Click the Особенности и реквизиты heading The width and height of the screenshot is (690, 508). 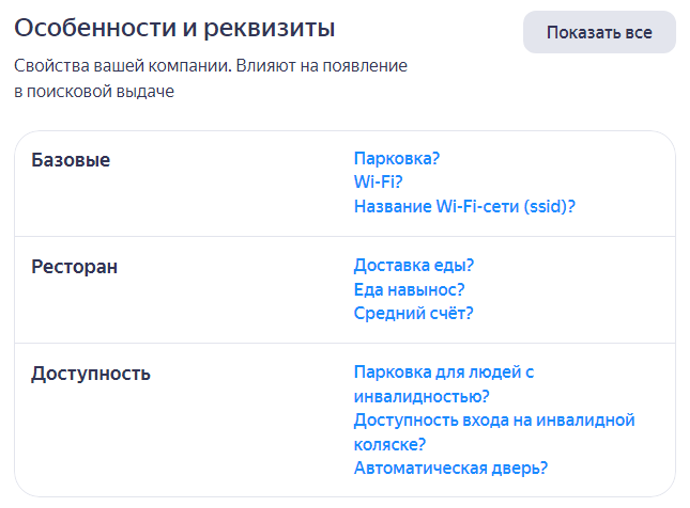(175, 28)
